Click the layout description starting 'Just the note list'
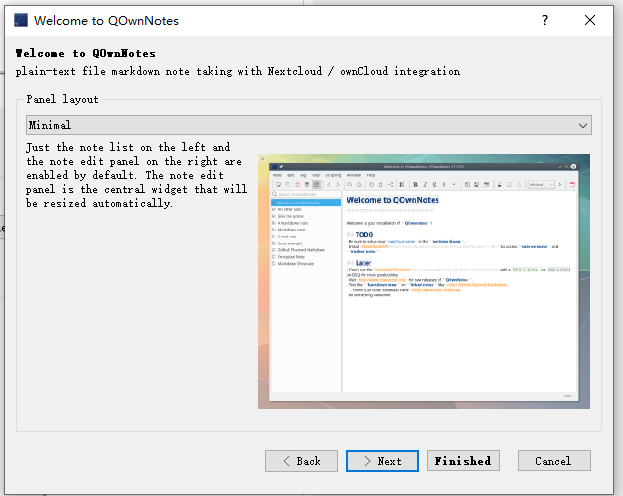623x496 pixels. click(x=136, y=175)
